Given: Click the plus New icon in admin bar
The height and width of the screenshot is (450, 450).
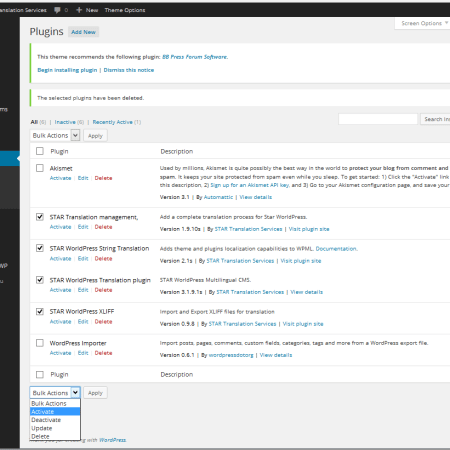Looking at the screenshot, I should pyautogui.click(x=79, y=10).
